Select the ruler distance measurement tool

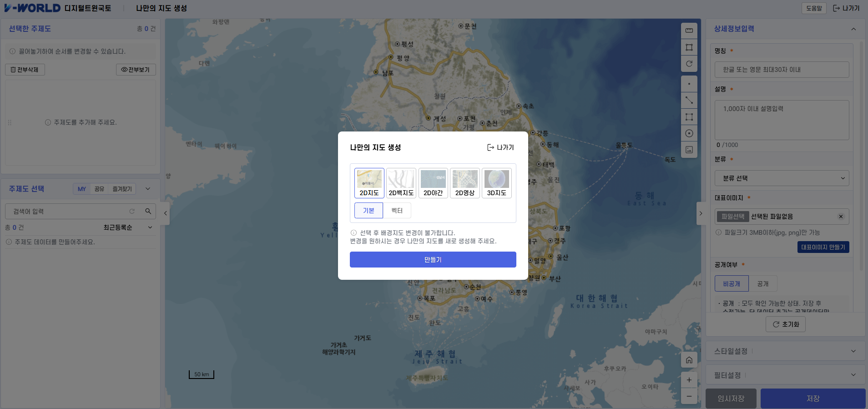[689, 30]
